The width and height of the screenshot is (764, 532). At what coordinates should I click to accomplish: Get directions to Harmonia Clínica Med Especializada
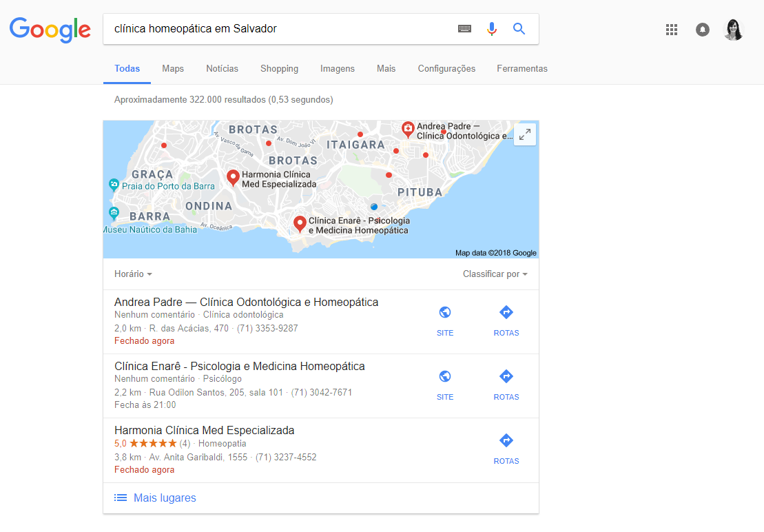pos(506,449)
